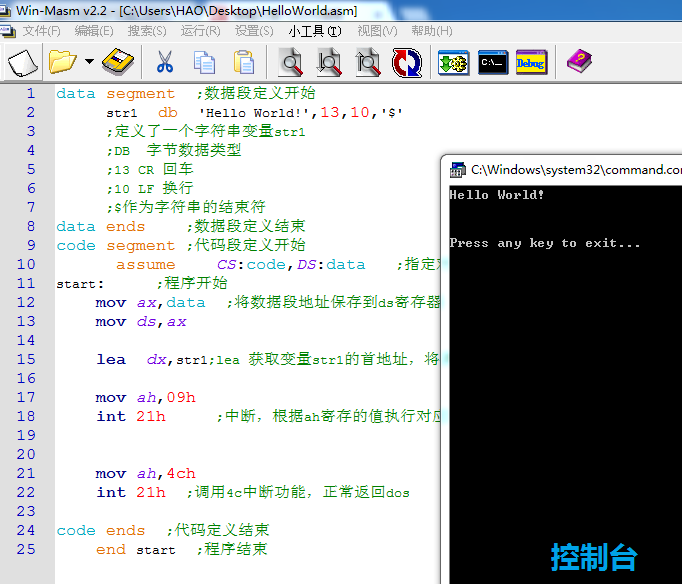Click the comment ';13 CR 回车'
The width and height of the screenshot is (682, 584).
click(150, 170)
